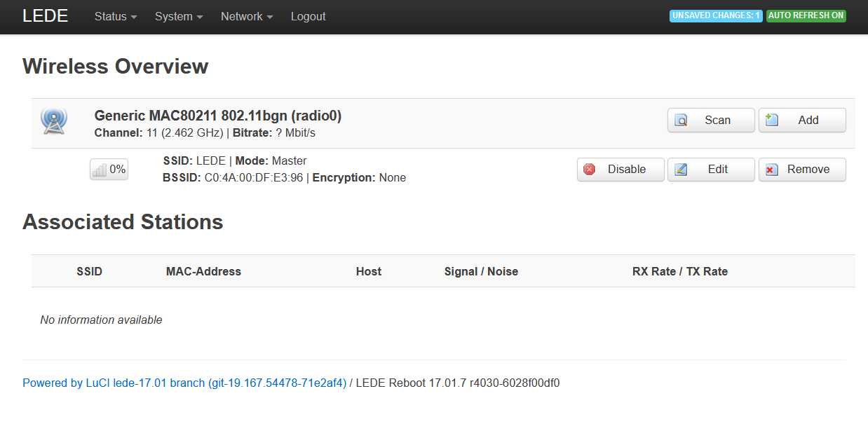Image resolution: width=868 pixels, height=424 pixels.
Task: Open the Network dropdown menu
Action: click(247, 16)
